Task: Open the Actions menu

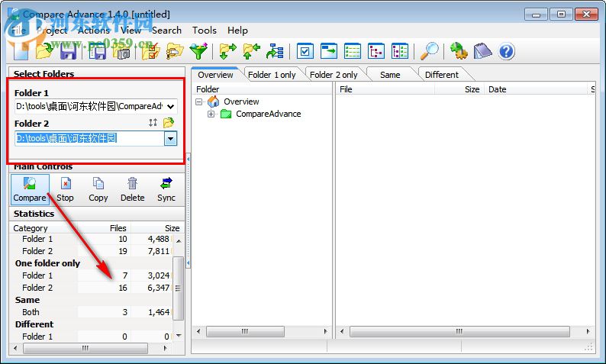Action: coord(94,30)
